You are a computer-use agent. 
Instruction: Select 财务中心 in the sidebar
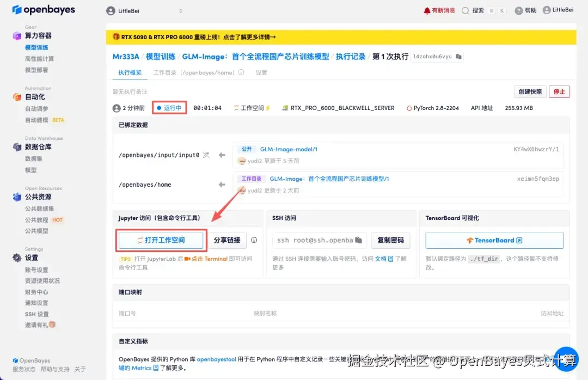pyautogui.click(x=36, y=292)
